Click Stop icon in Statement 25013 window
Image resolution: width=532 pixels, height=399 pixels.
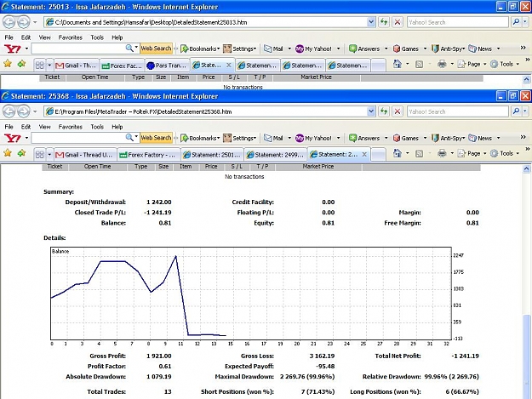click(398, 22)
